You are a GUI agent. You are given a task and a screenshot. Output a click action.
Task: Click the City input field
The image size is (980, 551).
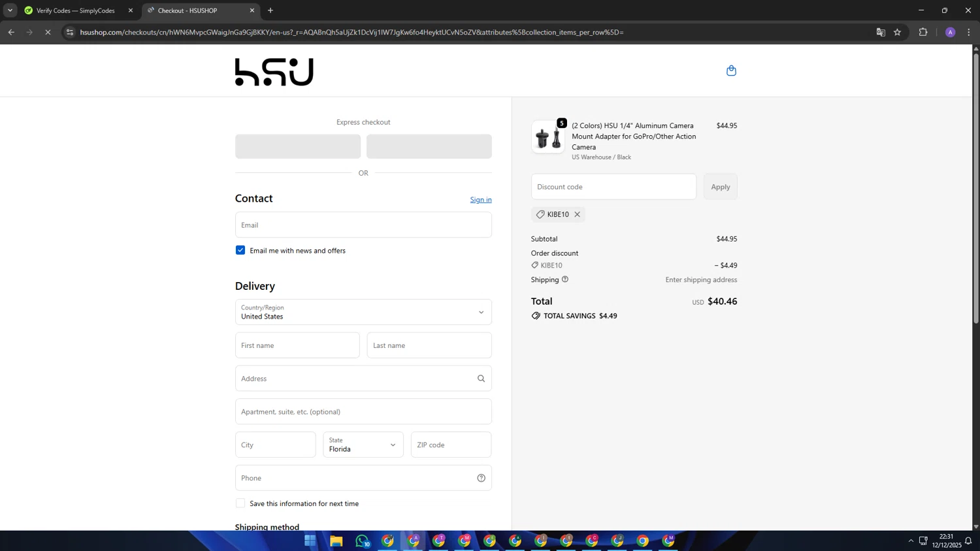click(276, 445)
